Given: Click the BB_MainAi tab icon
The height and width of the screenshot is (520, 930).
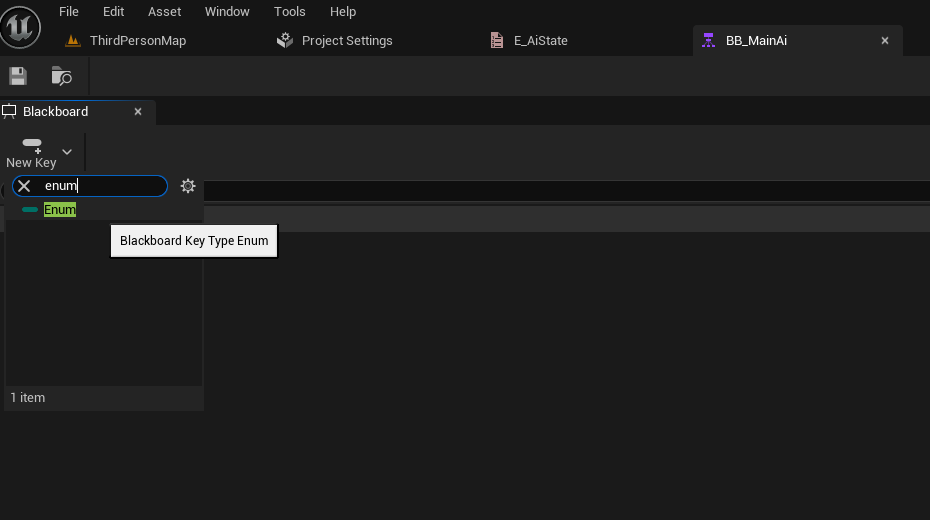Looking at the screenshot, I should [708, 40].
